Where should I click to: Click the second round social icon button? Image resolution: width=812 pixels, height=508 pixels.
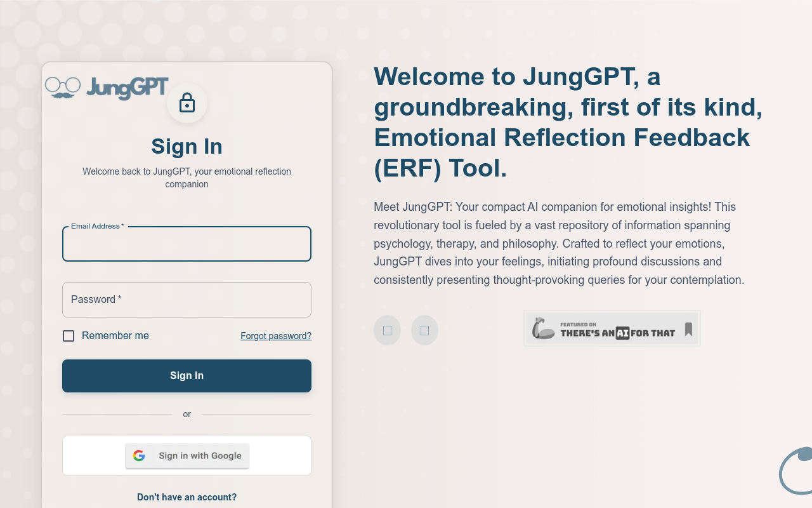424,330
